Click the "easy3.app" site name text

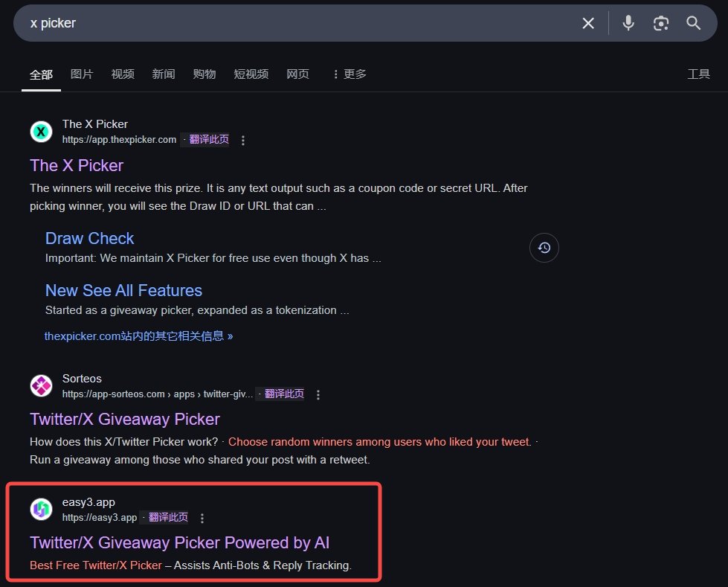(x=88, y=502)
